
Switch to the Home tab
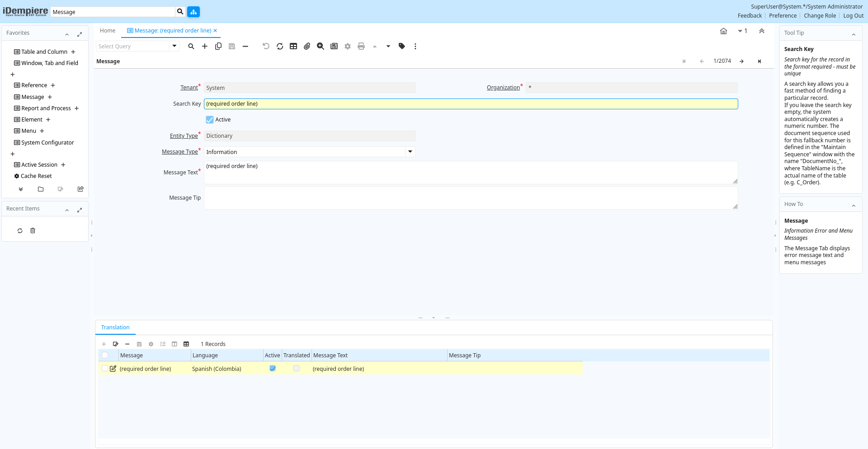[x=108, y=31]
